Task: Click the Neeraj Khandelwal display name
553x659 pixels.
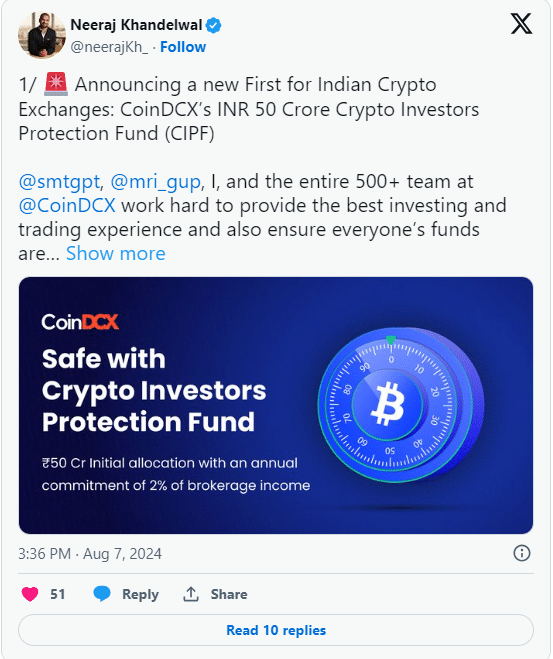Action: [136, 25]
